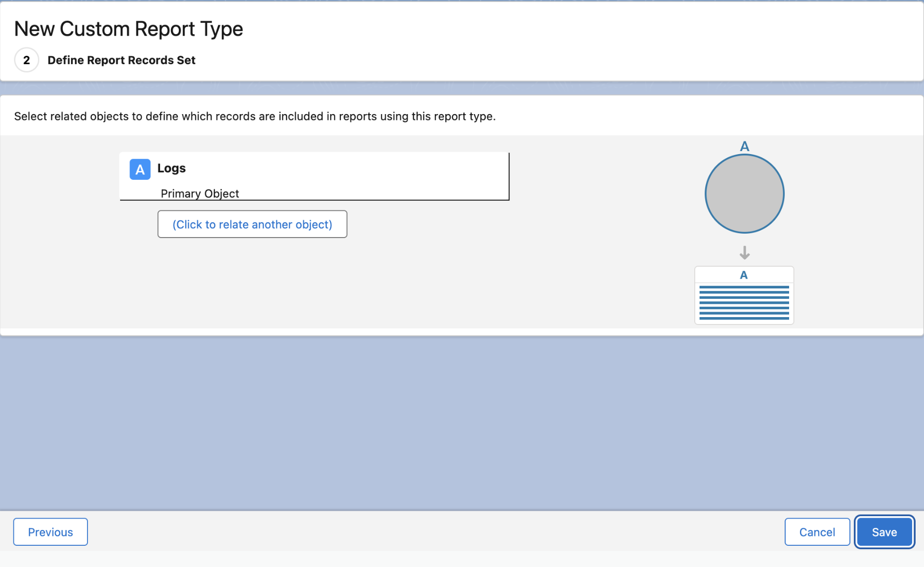Click the 'New Custom Report Type' title
Screen dimensions: 924x567
point(128,29)
